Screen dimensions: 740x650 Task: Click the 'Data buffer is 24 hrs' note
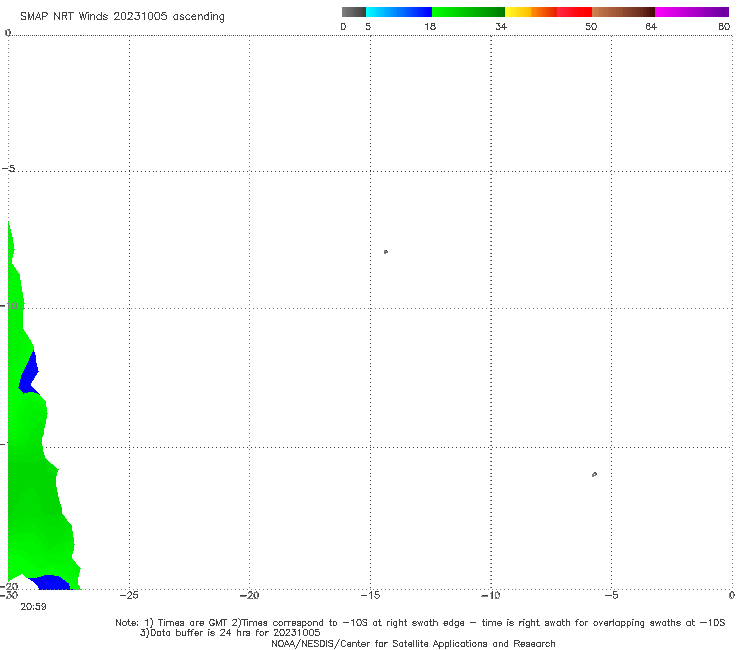(230, 633)
